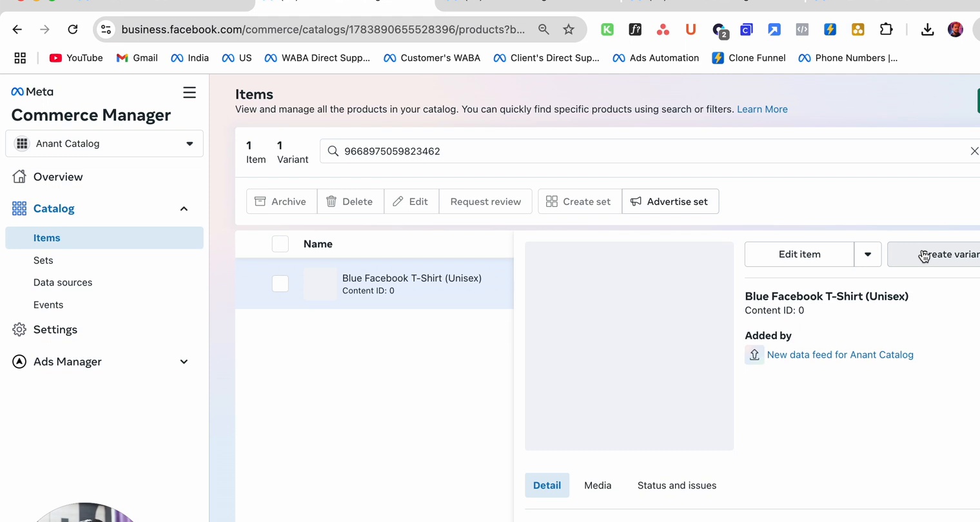The width and height of the screenshot is (980, 522).
Task: Select the Detail tab
Action: coord(547,485)
